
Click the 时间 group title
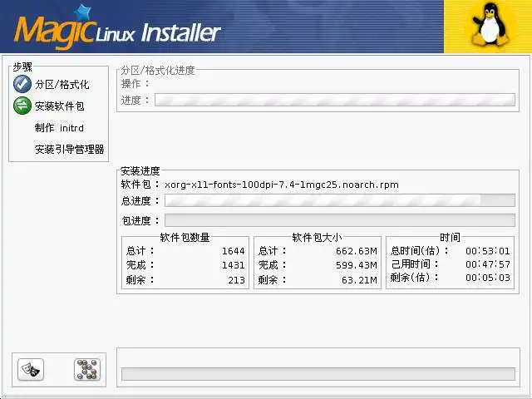(450, 237)
